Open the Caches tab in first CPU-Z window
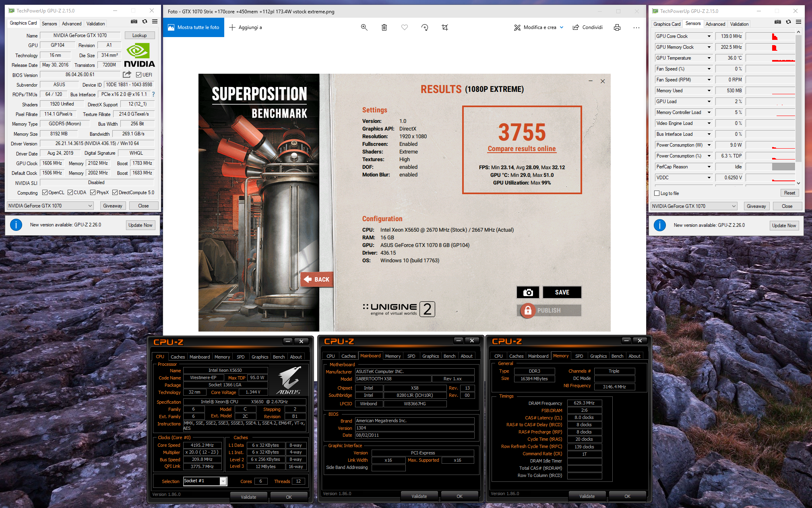 point(178,357)
